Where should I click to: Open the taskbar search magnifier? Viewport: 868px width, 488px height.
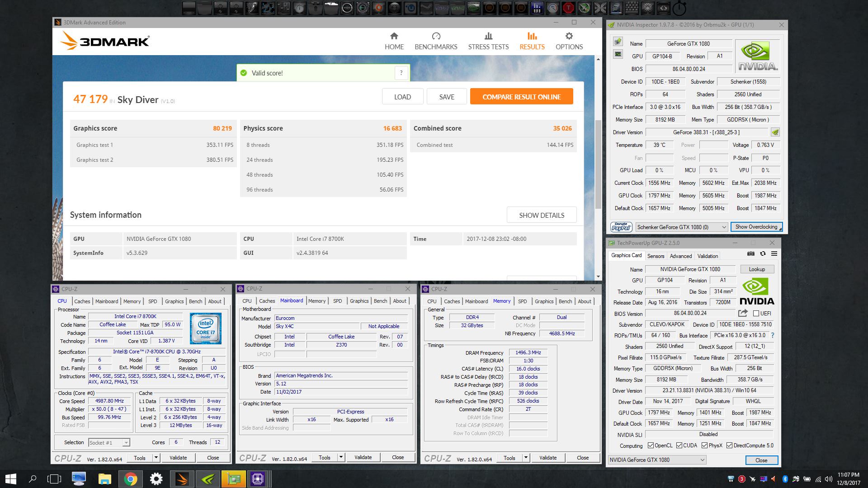click(33, 479)
